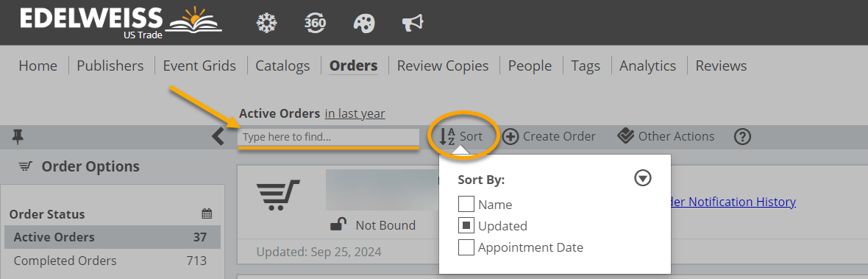
Task: Open the Other Actions menu
Action: pyautogui.click(x=666, y=136)
